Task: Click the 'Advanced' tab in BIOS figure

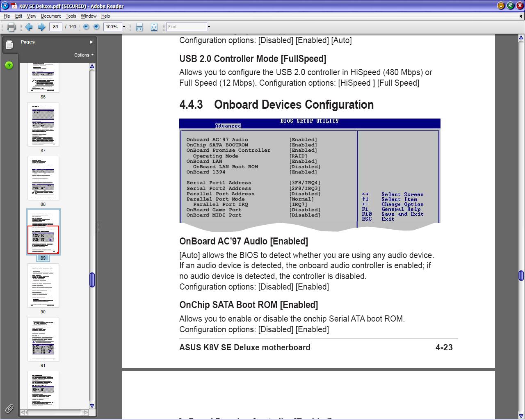Action: 228,126
